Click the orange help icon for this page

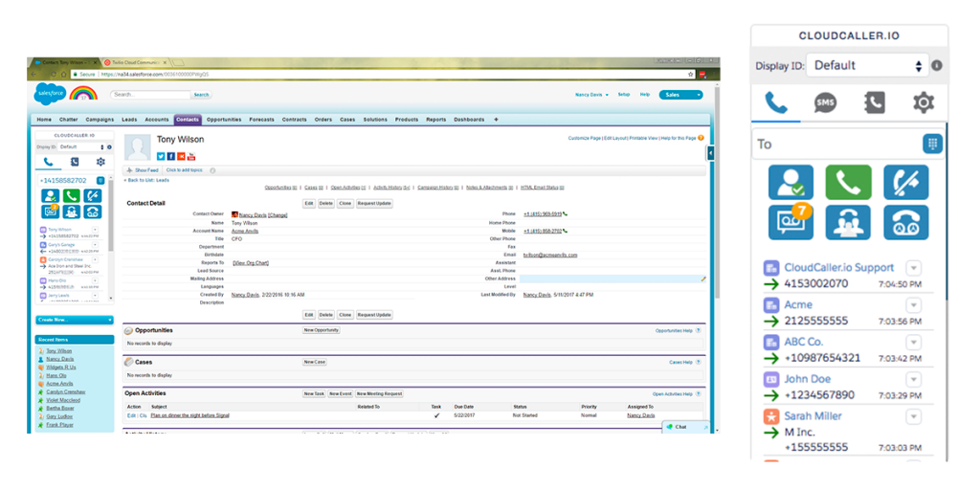[702, 138]
